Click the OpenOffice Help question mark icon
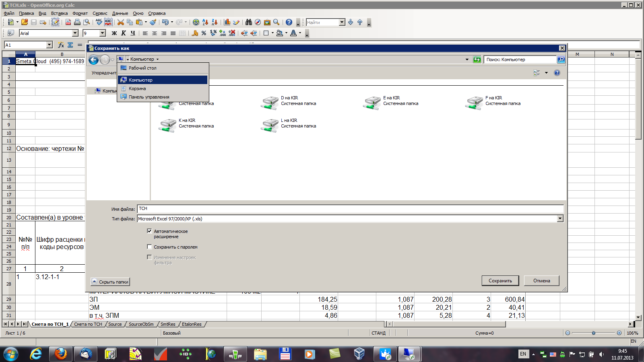 pos(289,22)
